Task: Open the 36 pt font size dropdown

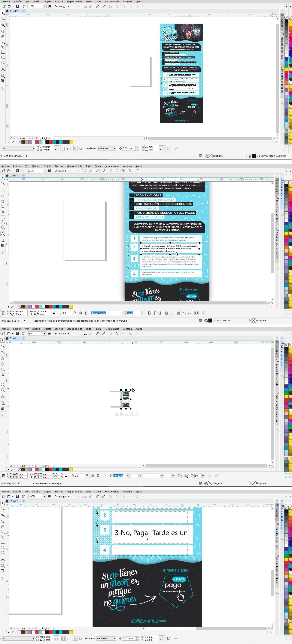Action: 143,313
